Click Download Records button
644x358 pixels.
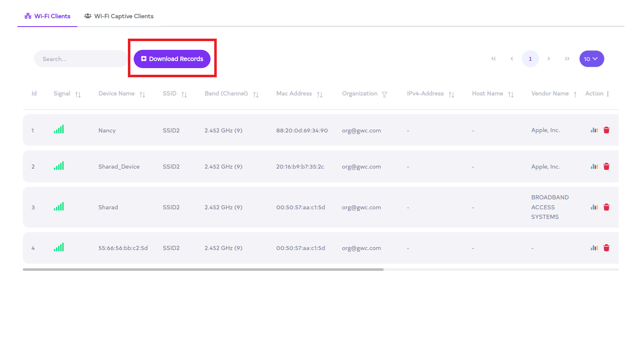[172, 59]
